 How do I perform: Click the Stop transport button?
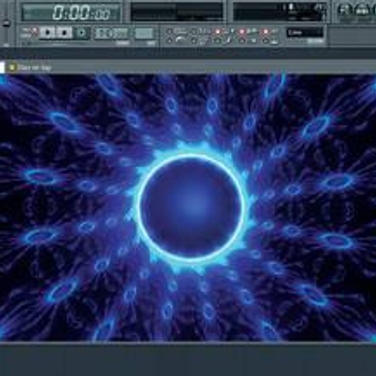(64, 33)
